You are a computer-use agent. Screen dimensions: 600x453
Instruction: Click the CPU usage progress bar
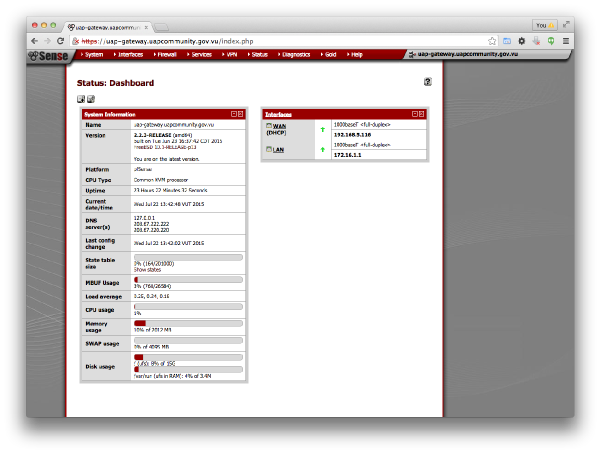click(x=188, y=306)
